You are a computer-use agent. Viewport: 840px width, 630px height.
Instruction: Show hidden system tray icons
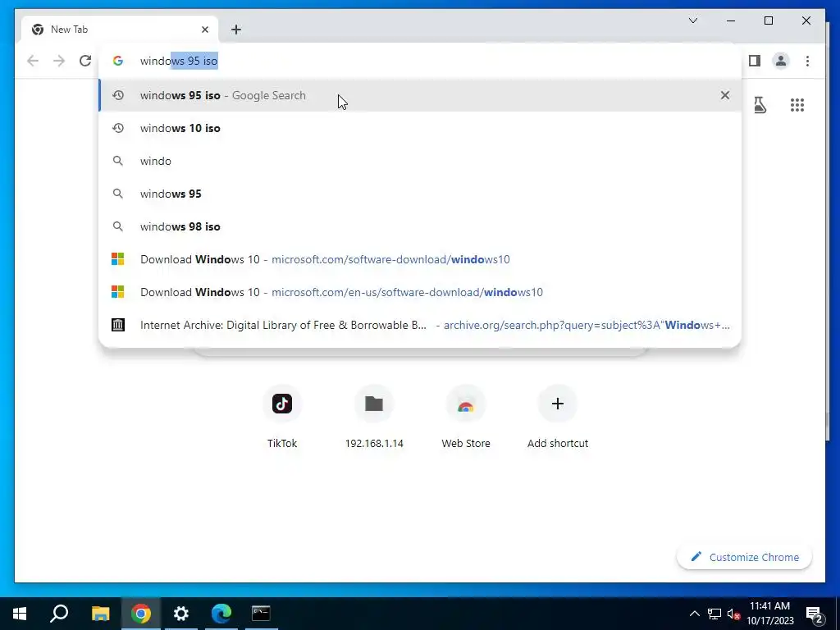coord(694,614)
